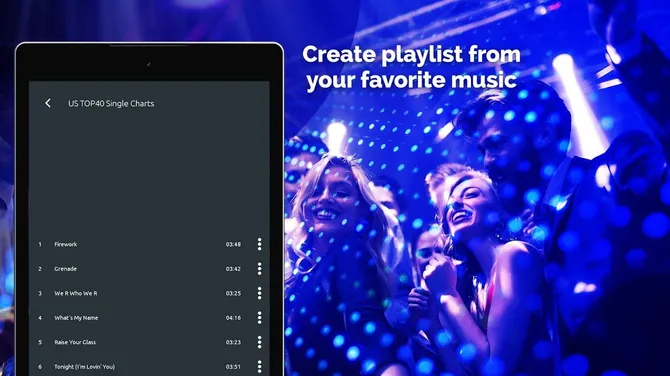Open the We R Who We R options menu
This screenshot has width=670, height=376.
[x=259, y=293]
